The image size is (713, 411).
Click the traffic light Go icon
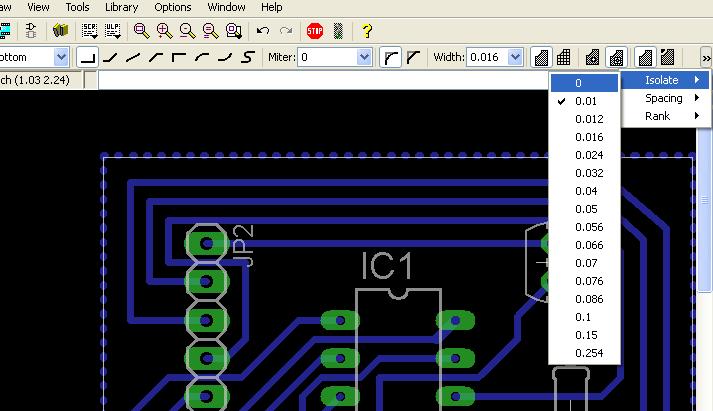338,31
